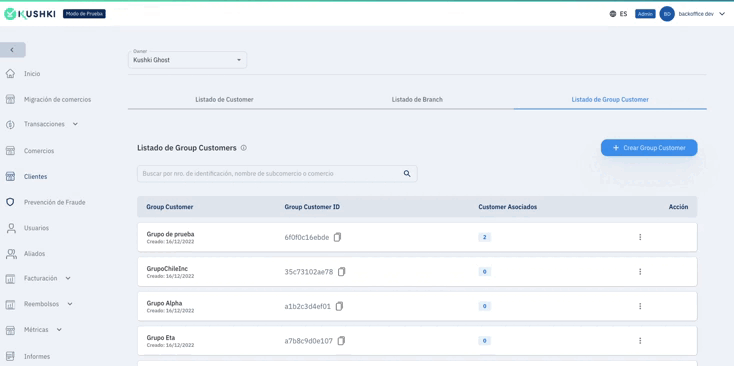
Task: Click the Grupo de prueba row name
Action: coord(170,234)
